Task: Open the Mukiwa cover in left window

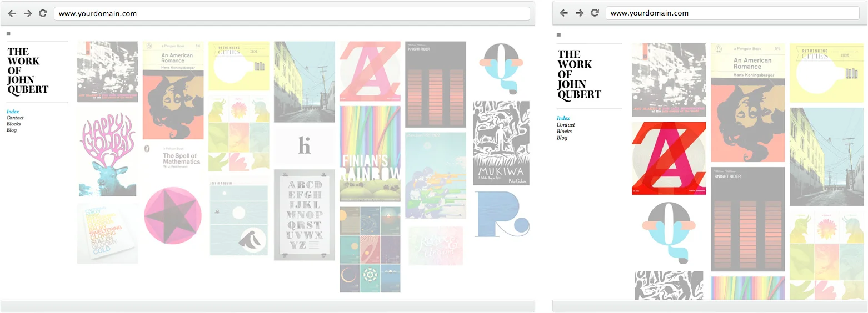Action: pos(501,143)
